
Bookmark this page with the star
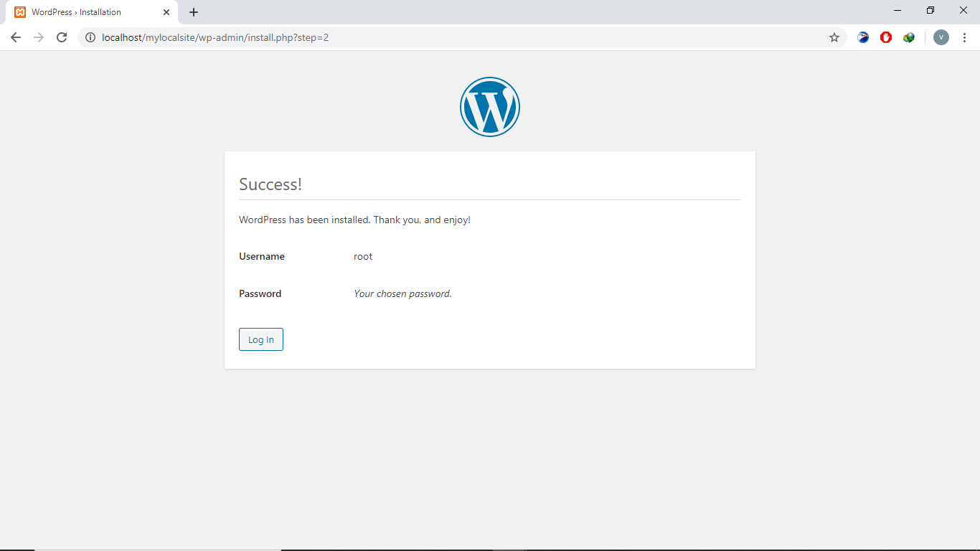point(834,37)
